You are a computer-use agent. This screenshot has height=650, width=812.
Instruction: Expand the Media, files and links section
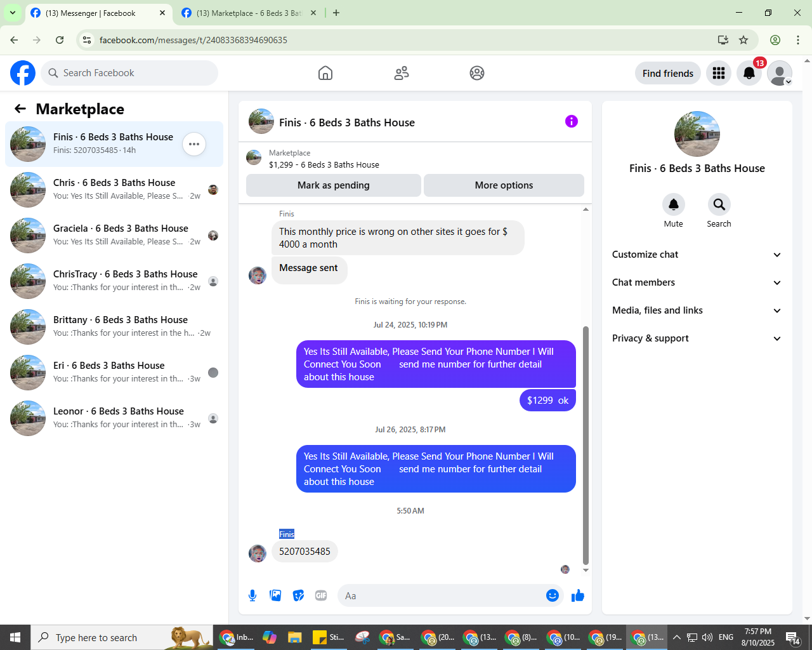click(x=697, y=310)
